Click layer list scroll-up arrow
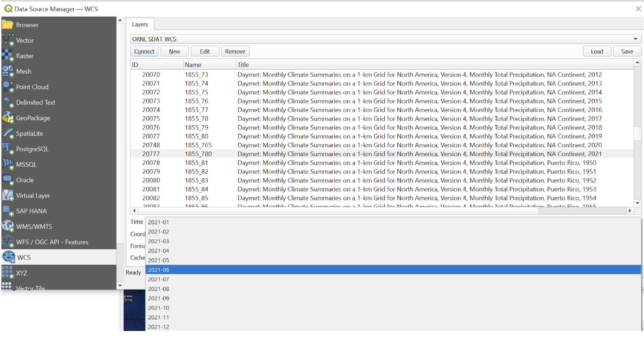 (x=637, y=62)
